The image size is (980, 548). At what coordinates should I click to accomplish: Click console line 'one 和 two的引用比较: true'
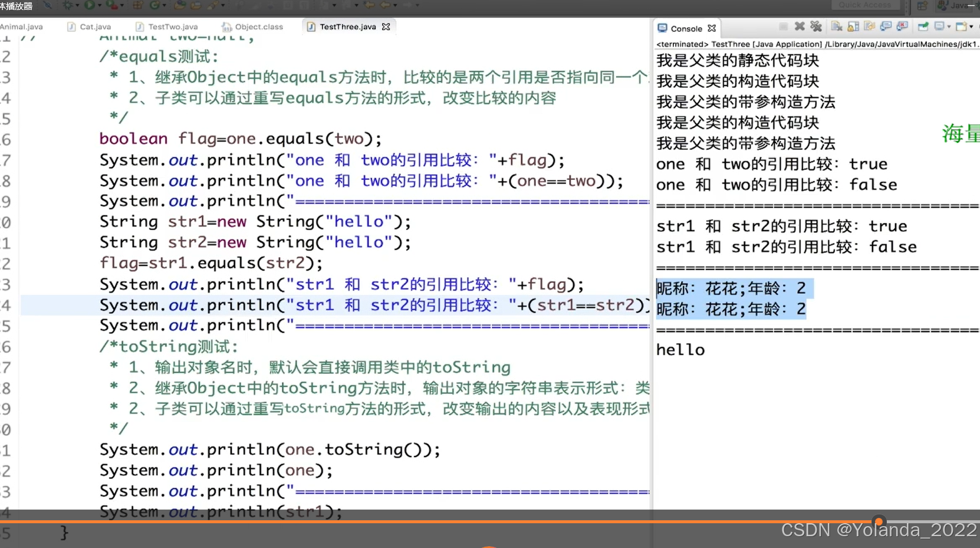pyautogui.click(x=772, y=164)
